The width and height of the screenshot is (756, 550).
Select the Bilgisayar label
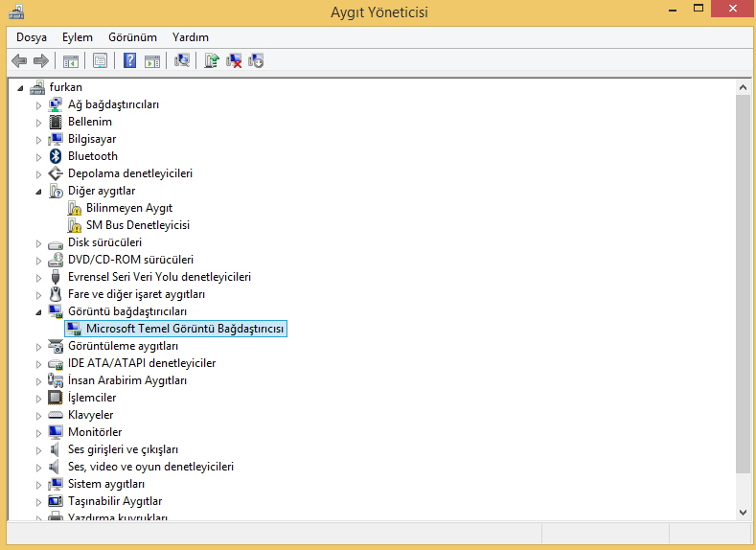pos(92,139)
